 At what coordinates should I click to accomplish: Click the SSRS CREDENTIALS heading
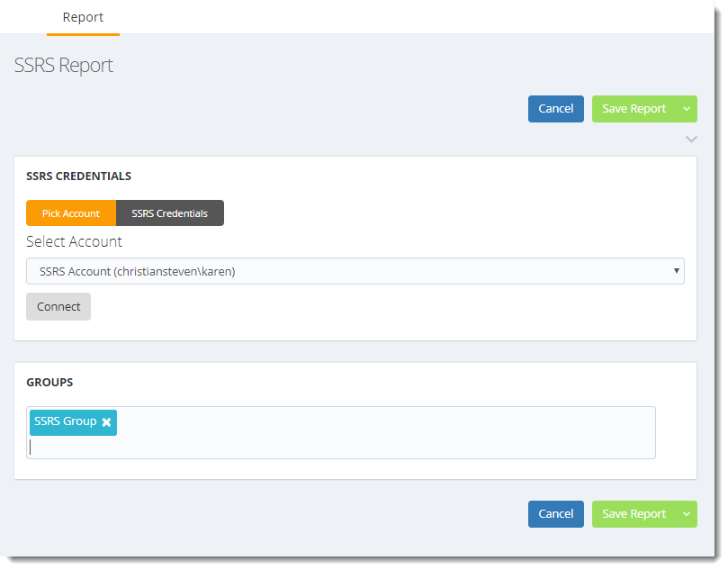(x=79, y=176)
